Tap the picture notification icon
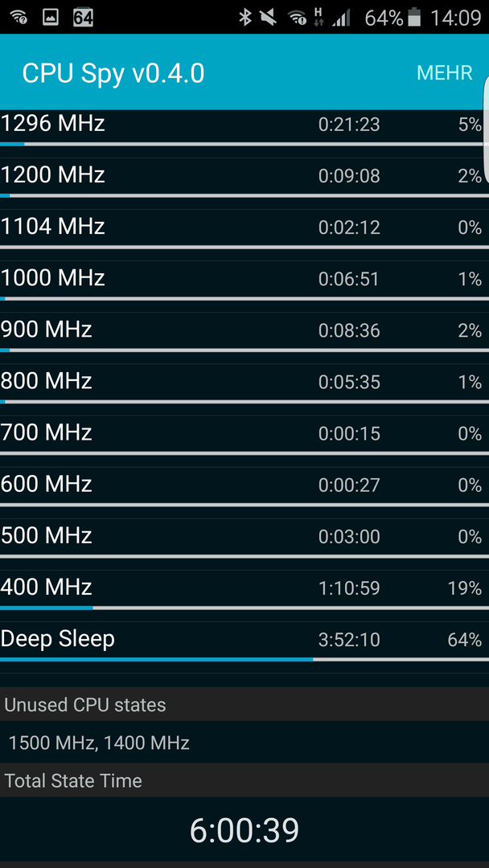Viewport: 489px width, 868px height. [x=51, y=17]
